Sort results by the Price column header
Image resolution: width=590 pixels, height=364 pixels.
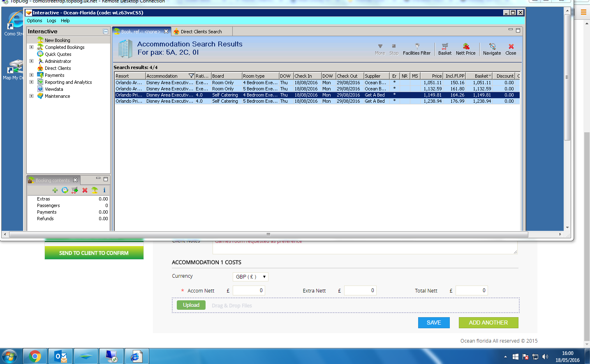pos(431,76)
